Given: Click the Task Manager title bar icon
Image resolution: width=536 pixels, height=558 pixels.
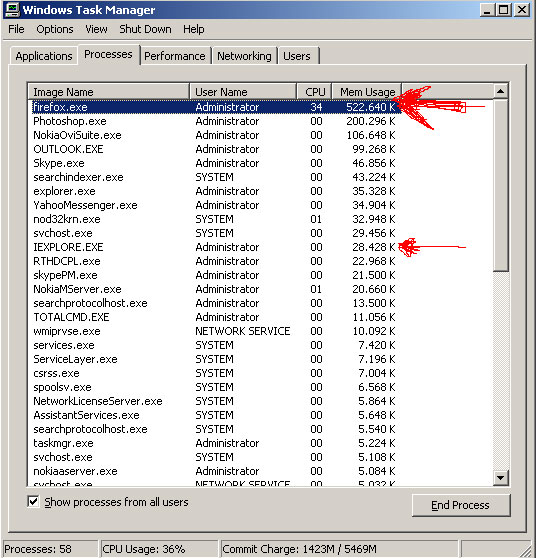Looking at the screenshot, I should [x=12, y=9].
